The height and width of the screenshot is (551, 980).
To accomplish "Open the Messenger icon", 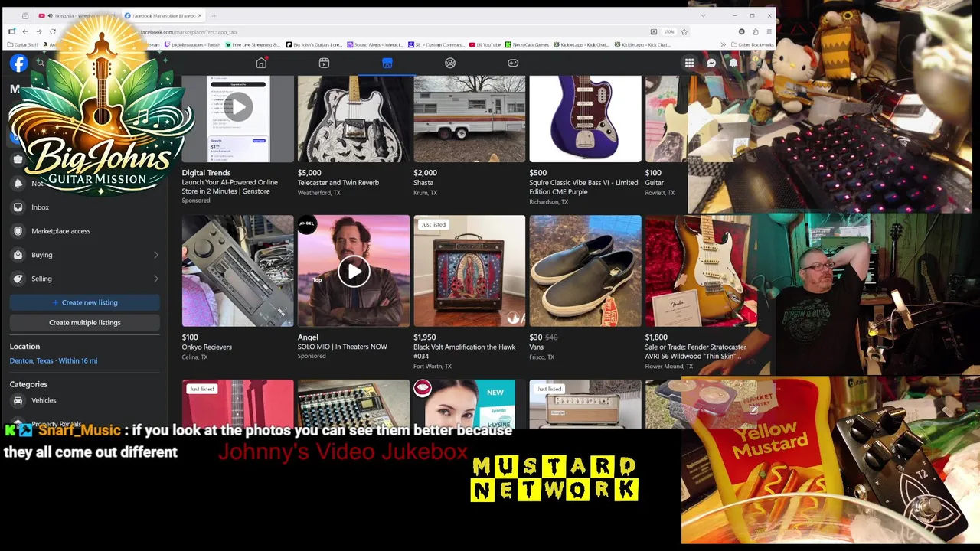I will [711, 64].
